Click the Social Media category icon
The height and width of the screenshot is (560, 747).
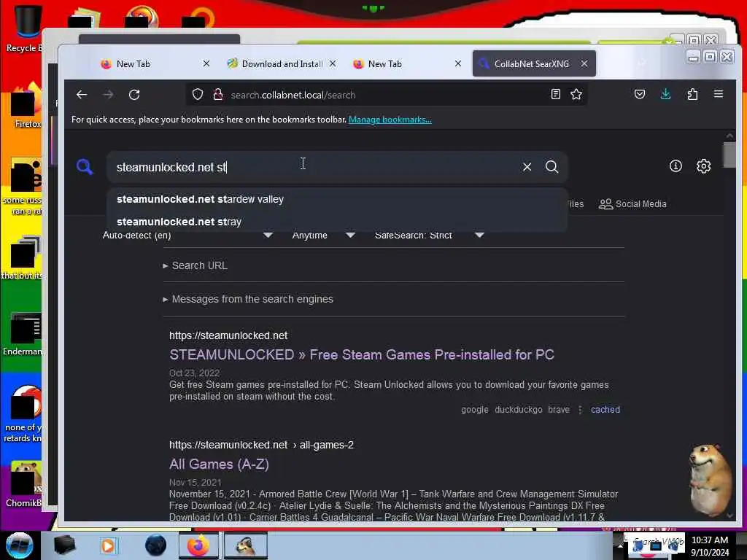(605, 204)
